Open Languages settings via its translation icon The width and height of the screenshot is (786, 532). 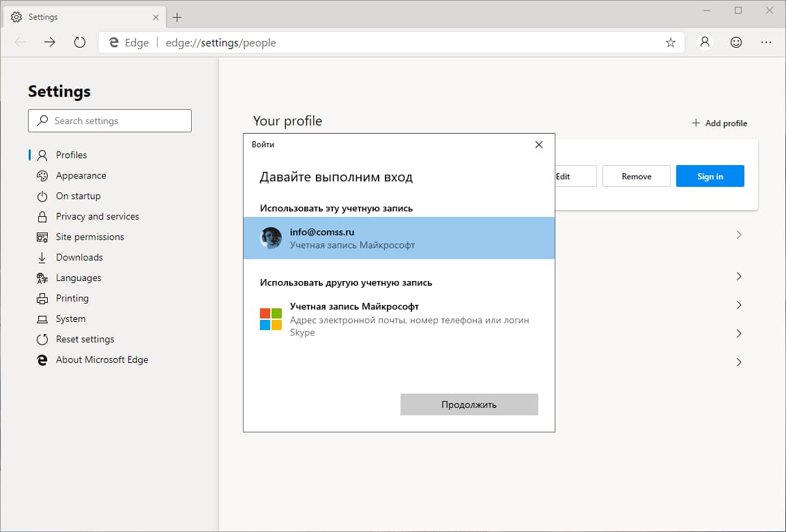(42, 278)
